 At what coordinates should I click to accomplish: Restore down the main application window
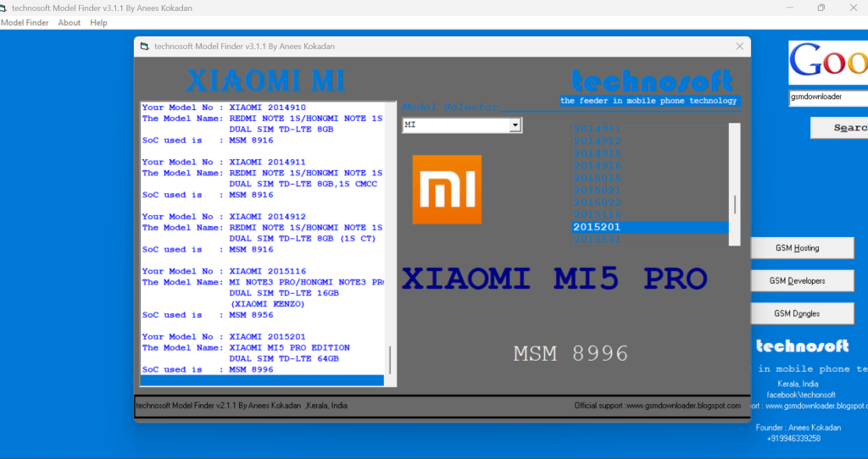(821, 8)
